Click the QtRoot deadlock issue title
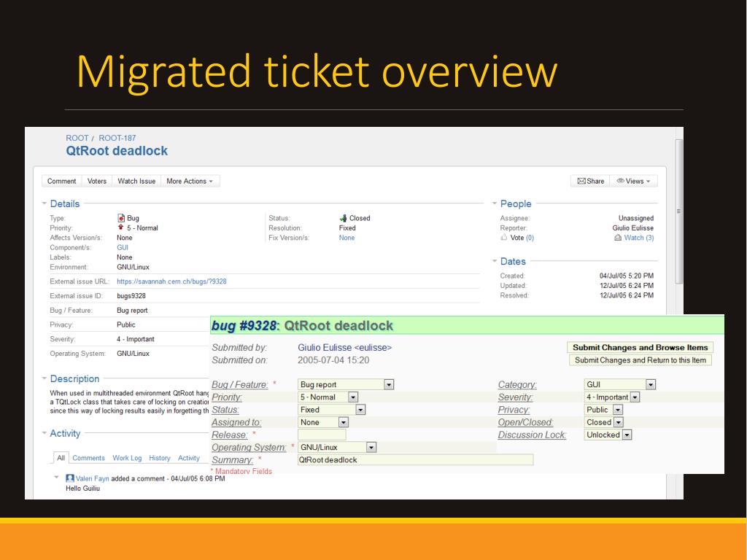The image size is (747, 560). (117, 151)
